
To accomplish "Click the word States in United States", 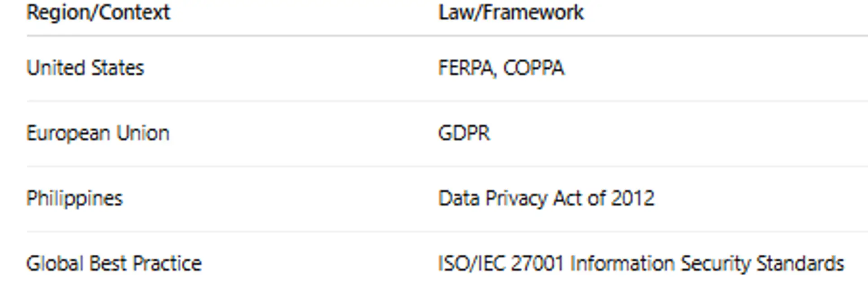I will pyautogui.click(x=118, y=68).
